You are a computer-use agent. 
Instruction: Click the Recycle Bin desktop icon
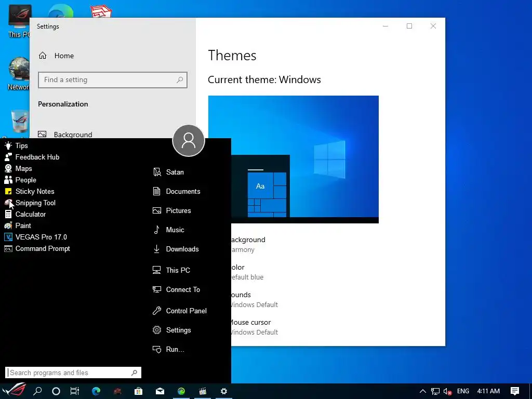click(19, 123)
